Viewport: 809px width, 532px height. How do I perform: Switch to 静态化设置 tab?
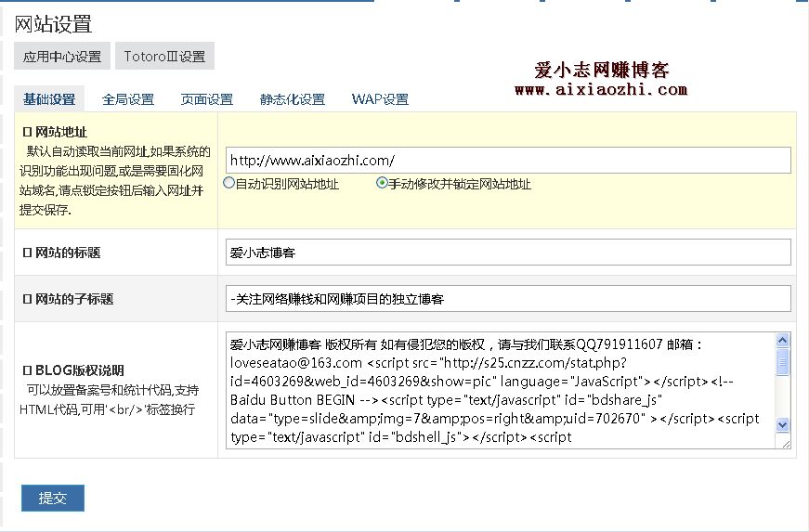292,99
